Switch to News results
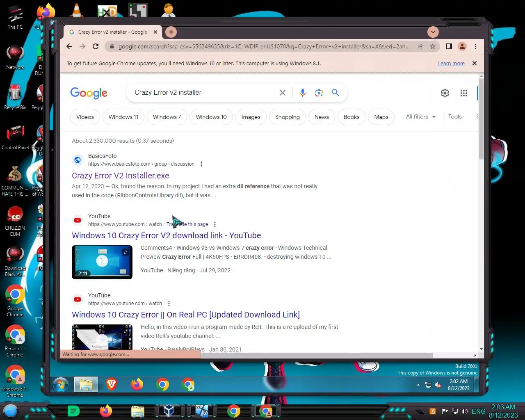The width and height of the screenshot is (525, 420). point(322,117)
